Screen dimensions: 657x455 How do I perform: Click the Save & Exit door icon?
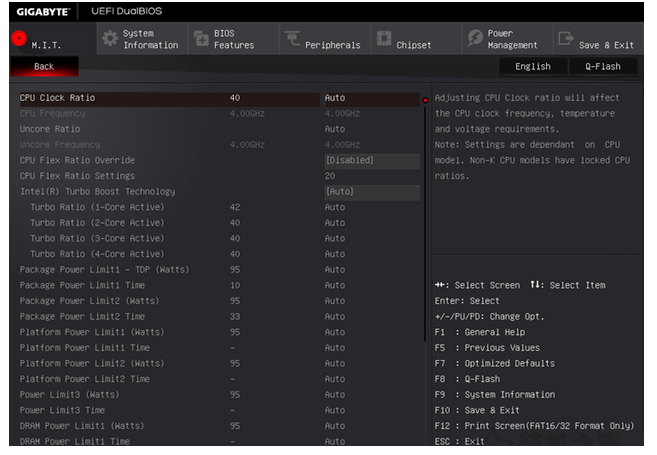566,39
